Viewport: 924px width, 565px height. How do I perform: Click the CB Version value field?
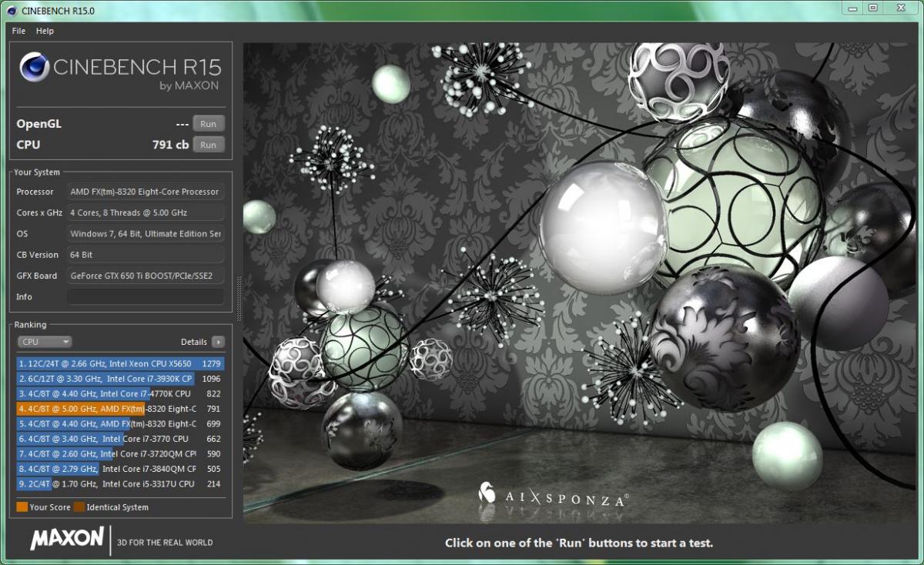(145, 254)
